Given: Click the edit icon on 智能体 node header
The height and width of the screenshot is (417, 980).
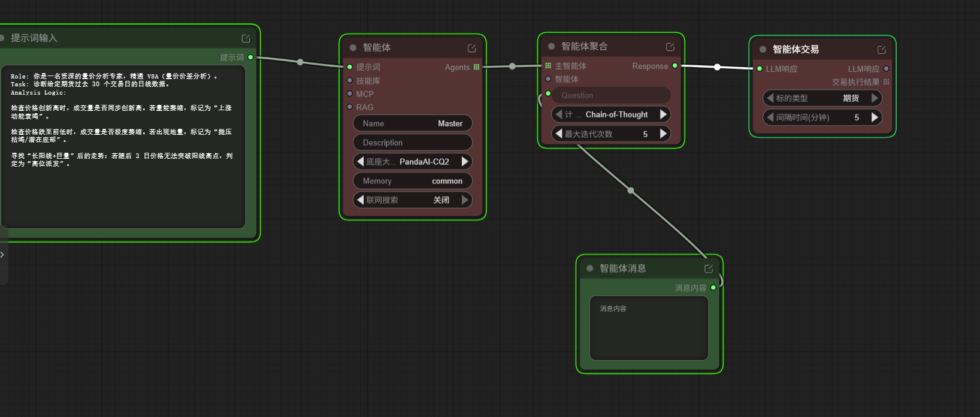Looking at the screenshot, I should pyautogui.click(x=471, y=48).
